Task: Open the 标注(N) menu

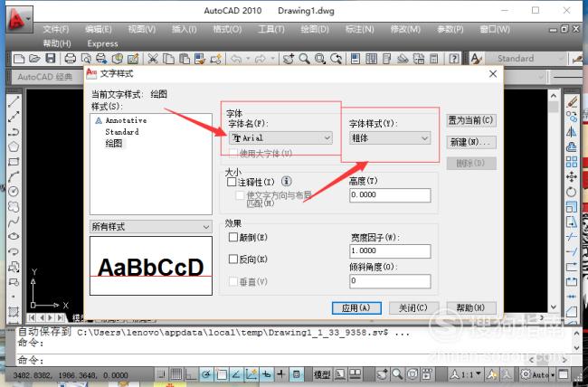Action: [x=359, y=29]
